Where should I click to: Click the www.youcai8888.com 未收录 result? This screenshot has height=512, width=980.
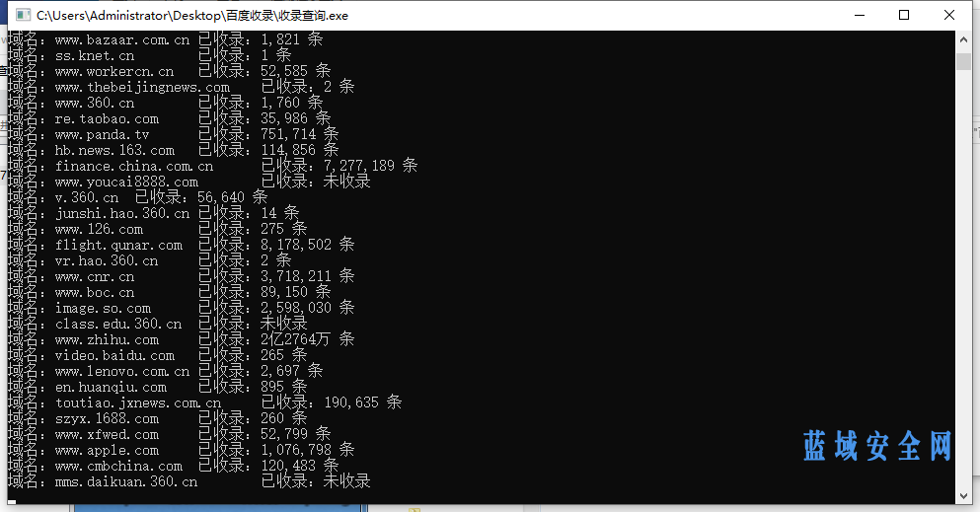point(346,182)
